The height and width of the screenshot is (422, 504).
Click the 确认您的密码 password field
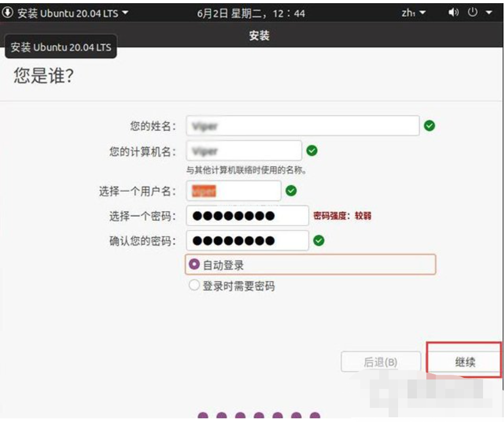point(247,241)
